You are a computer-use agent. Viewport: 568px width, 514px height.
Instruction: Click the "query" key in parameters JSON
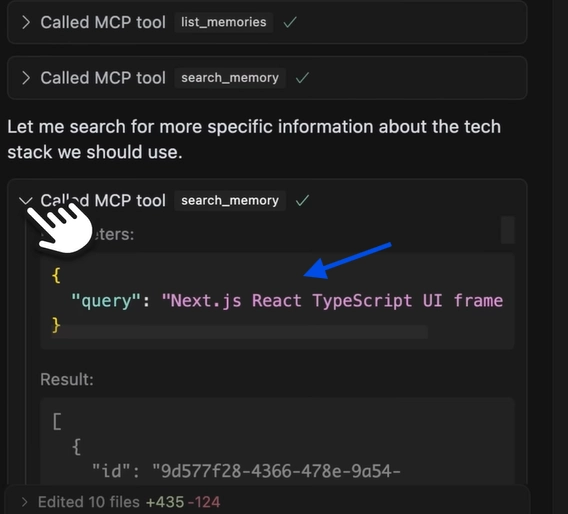(x=105, y=301)
